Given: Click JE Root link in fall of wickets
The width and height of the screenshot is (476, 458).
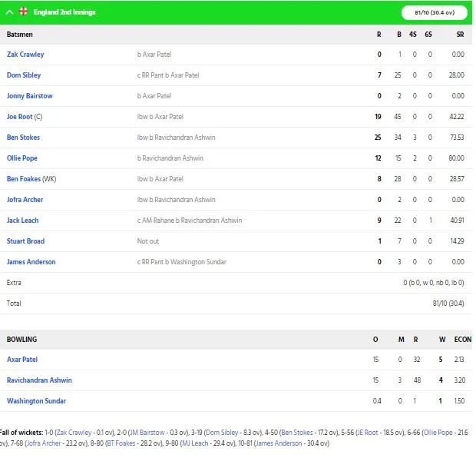Looking at the screenshot, I should 367,433.
